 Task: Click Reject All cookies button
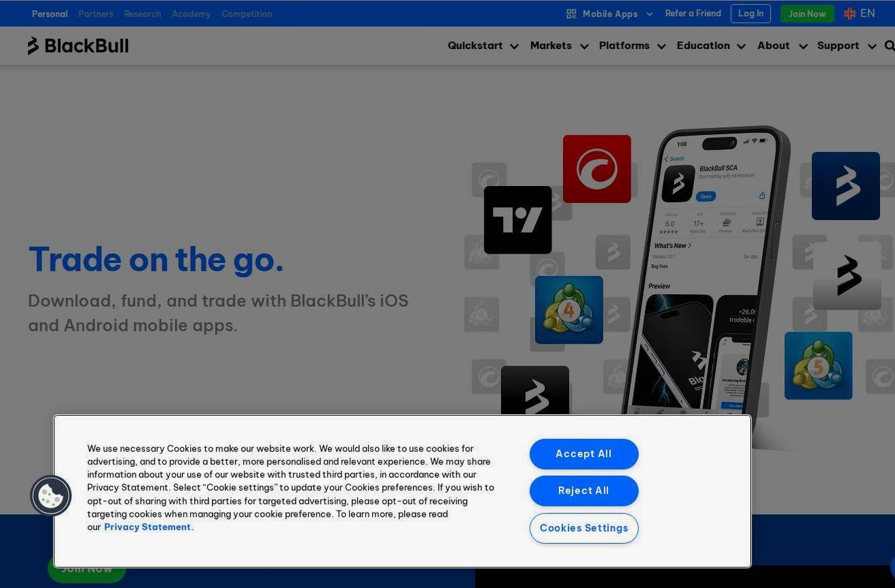[x=584, y=491]
